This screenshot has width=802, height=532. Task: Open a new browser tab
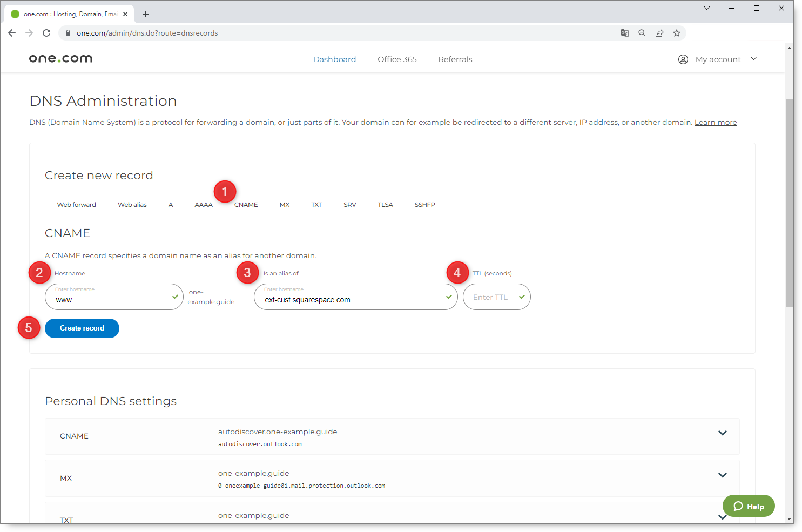(x=146, y=14)
